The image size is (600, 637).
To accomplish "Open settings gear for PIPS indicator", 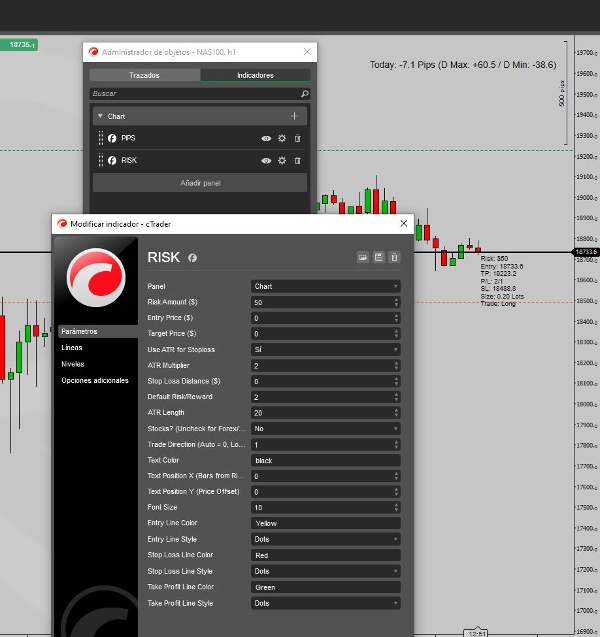I will [x=282, y=139].
